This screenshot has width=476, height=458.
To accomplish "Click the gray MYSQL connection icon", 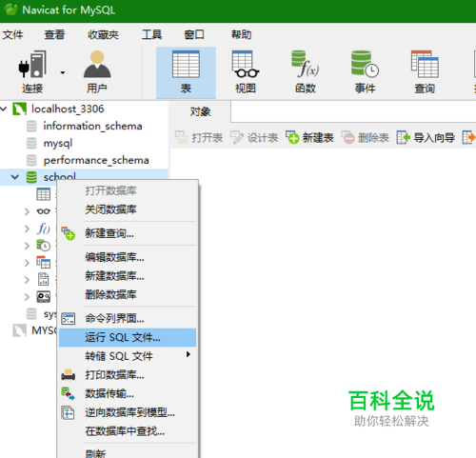I will (x=19, y=330).
